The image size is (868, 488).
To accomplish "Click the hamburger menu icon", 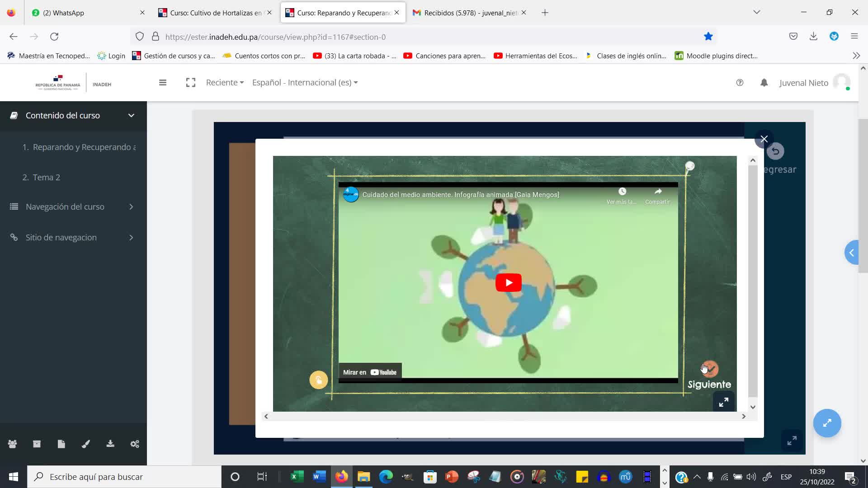I will pos(163,82).
